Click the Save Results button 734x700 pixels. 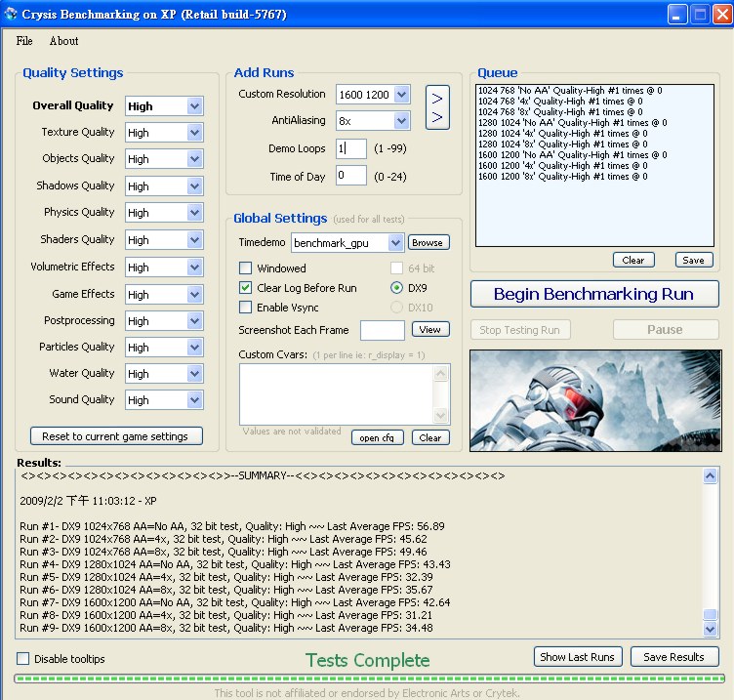click(x=674, y=656)
